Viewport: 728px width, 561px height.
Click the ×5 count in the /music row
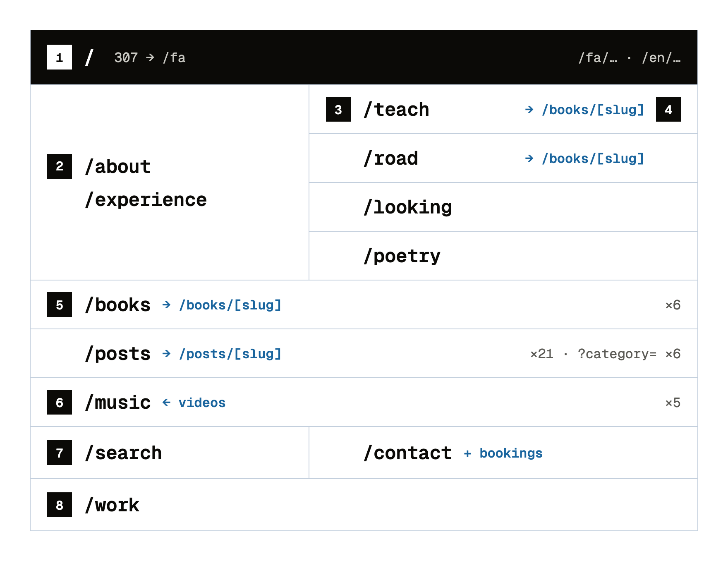tap(673, 403)
